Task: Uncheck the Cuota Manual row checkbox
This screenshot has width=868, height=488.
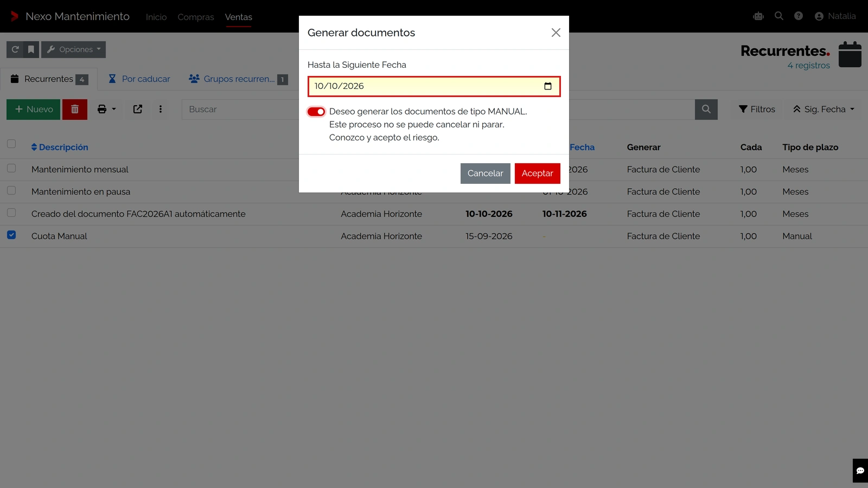Action: pyautogui.click(x=11, y=235)
